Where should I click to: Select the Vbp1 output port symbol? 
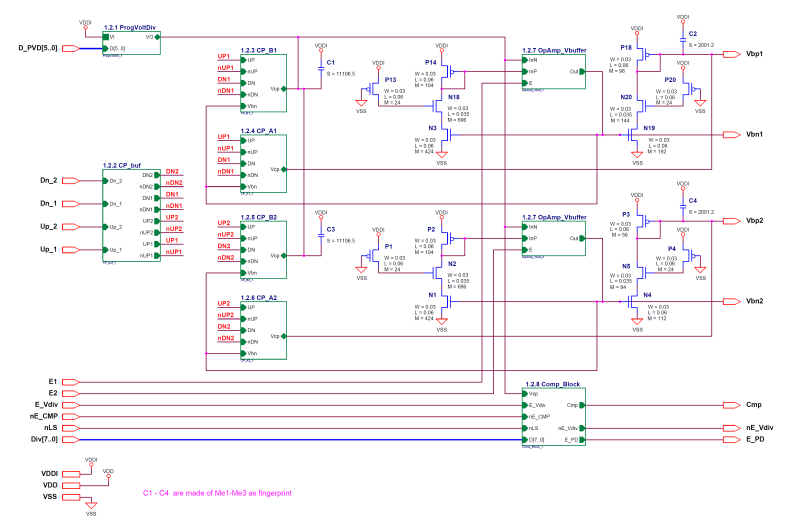732,54
